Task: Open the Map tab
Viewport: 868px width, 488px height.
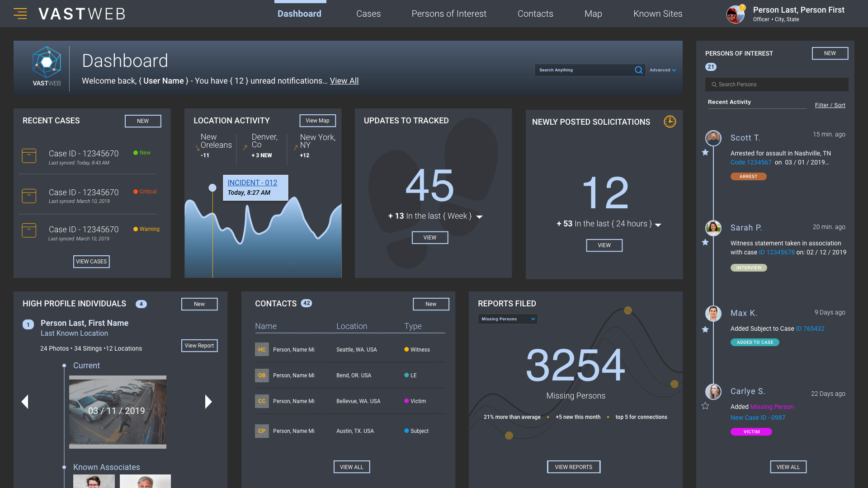Action: pyautogui.click(x=593, y=14)
